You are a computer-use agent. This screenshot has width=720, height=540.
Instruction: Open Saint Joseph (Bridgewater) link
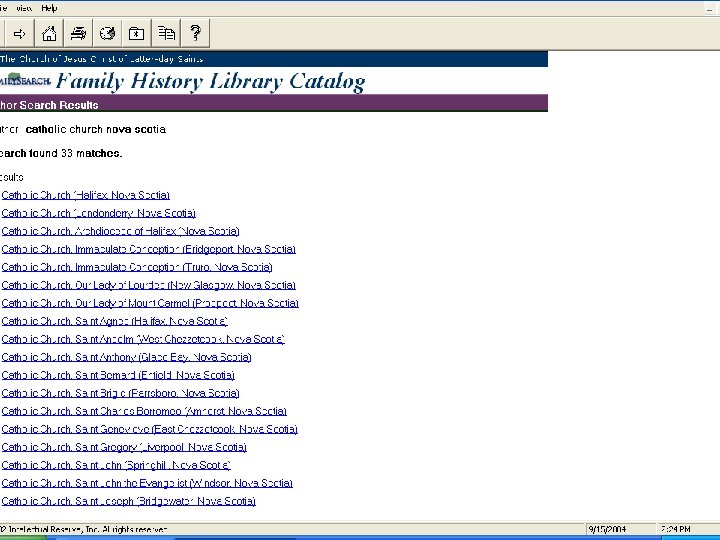(x=129, y=501)
